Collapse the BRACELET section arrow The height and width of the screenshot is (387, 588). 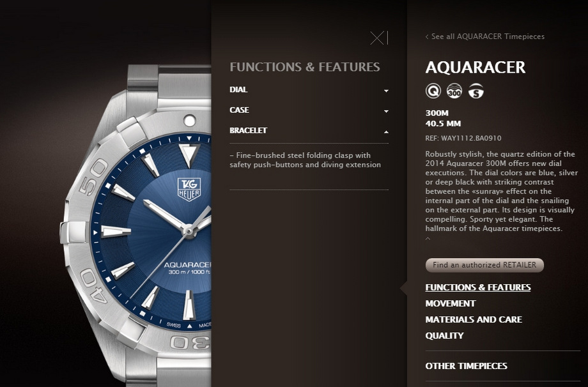click(x=386, y=132)
